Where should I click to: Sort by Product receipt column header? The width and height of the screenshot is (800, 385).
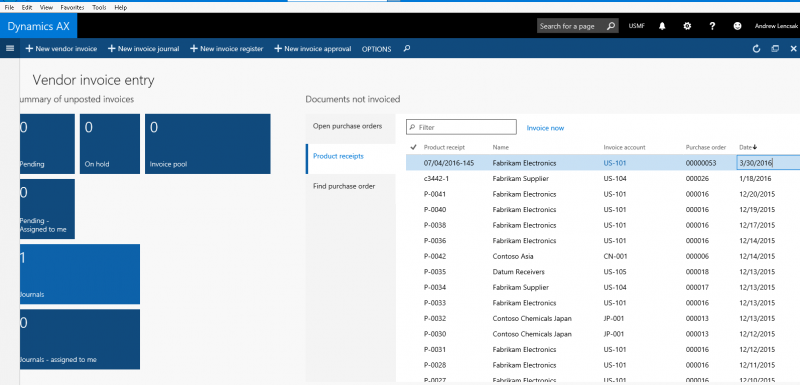tap(444, 147)
